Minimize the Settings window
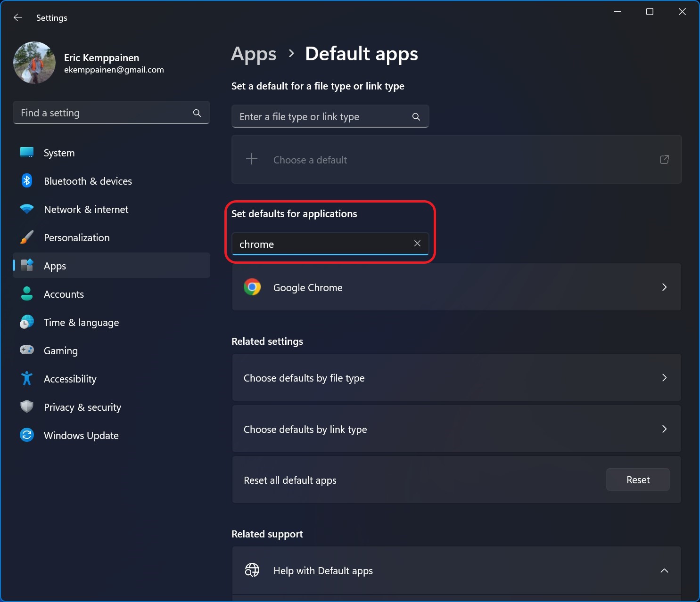Image resolution: width=700 pixels, height=602 pixels. (x=617, y=12)
